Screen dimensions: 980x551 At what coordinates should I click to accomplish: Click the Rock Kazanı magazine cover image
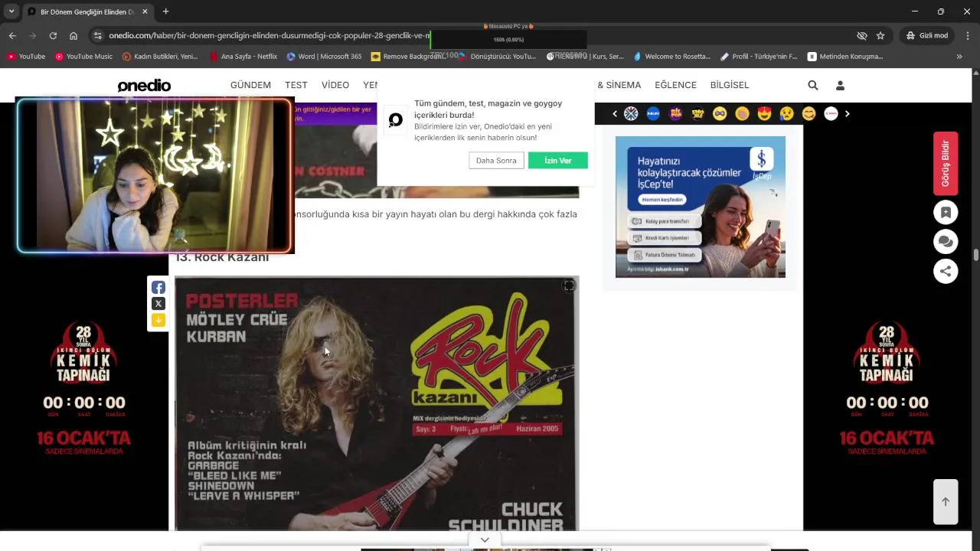pyautogui.click(x=377, y=404)
